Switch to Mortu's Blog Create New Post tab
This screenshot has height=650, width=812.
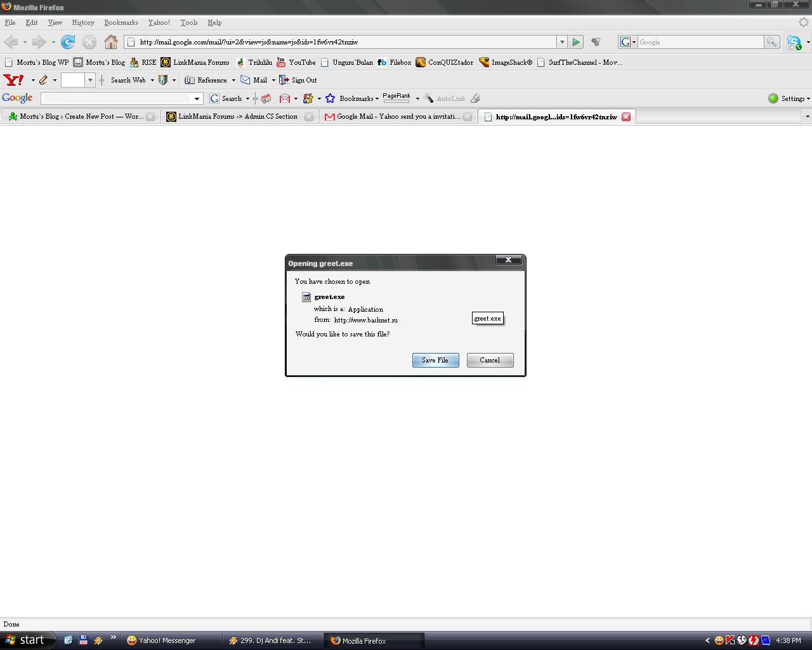click(80, 117)
